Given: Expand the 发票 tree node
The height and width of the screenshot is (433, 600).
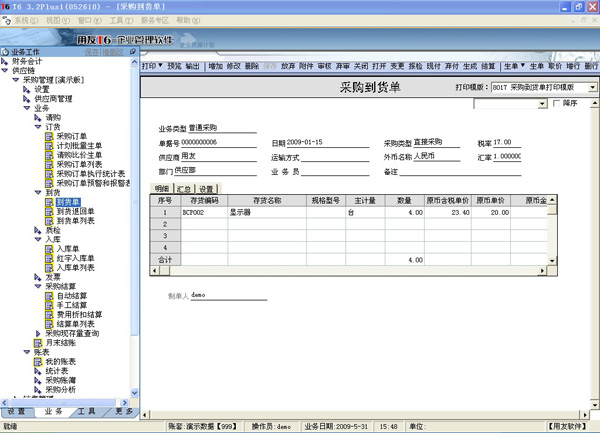Looking at the screenshot, I should tap(38, 277).
